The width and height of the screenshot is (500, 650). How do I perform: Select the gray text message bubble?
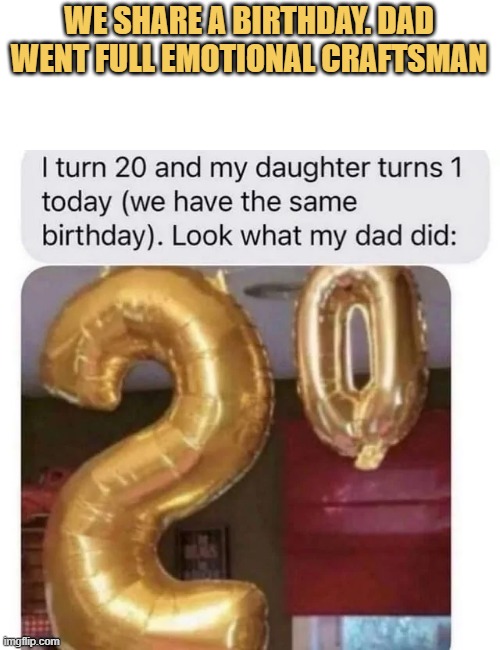pyautogui.click(x=255, y=206)
